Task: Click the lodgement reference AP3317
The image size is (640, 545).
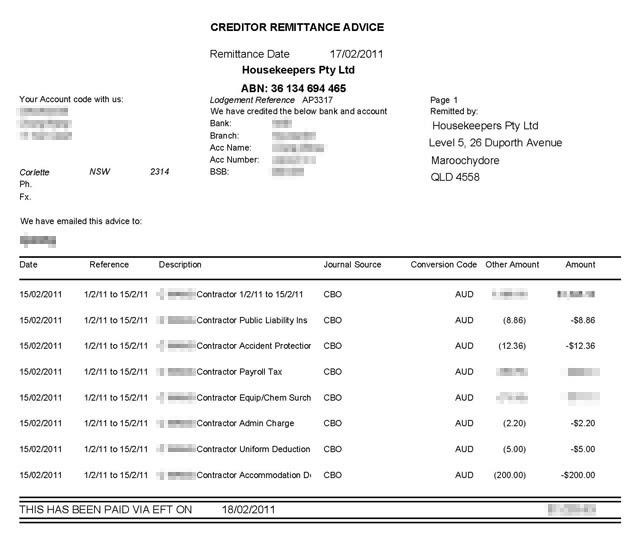Action: pyautogui.click(x=318, y=100)
